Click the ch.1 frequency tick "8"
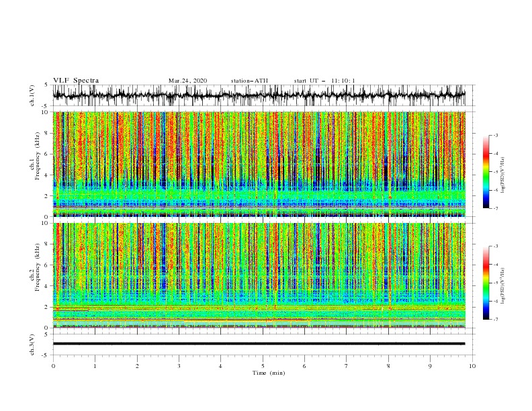 (46, 133)
